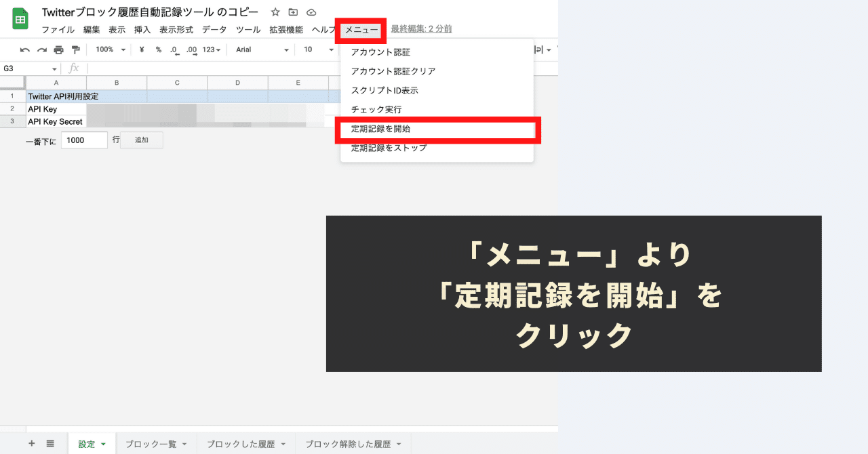Format value as Japanese yen currency
Viewport: 868px width, 454px height.
coord(141,49)
